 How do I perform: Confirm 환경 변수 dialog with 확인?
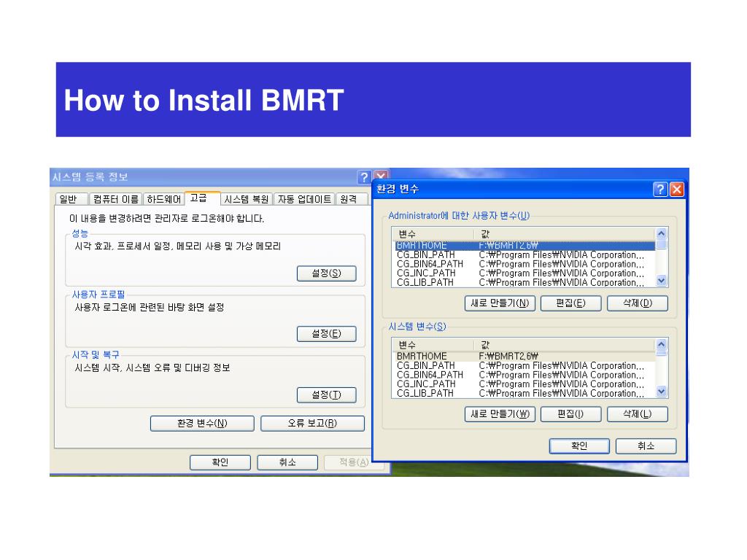point(579,446)
